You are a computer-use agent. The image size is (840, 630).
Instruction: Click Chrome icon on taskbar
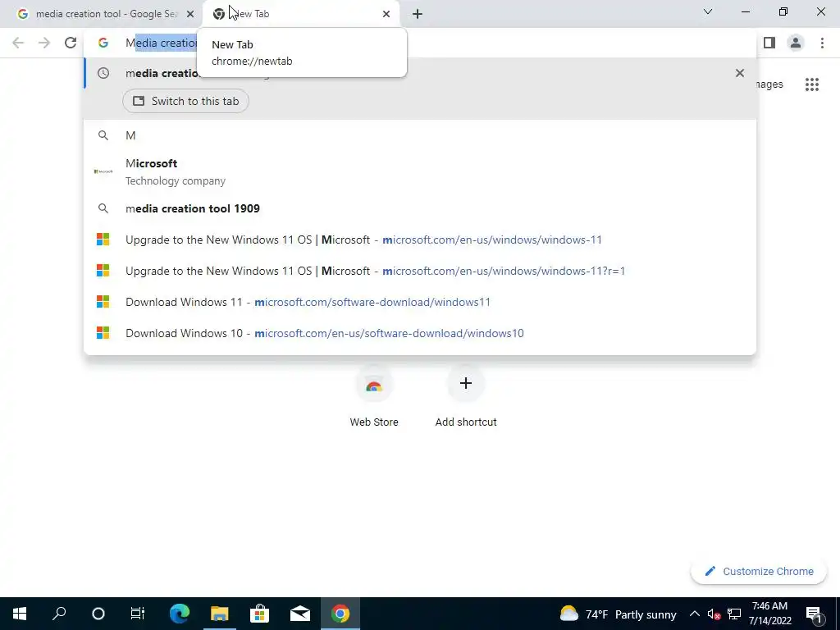340,614
